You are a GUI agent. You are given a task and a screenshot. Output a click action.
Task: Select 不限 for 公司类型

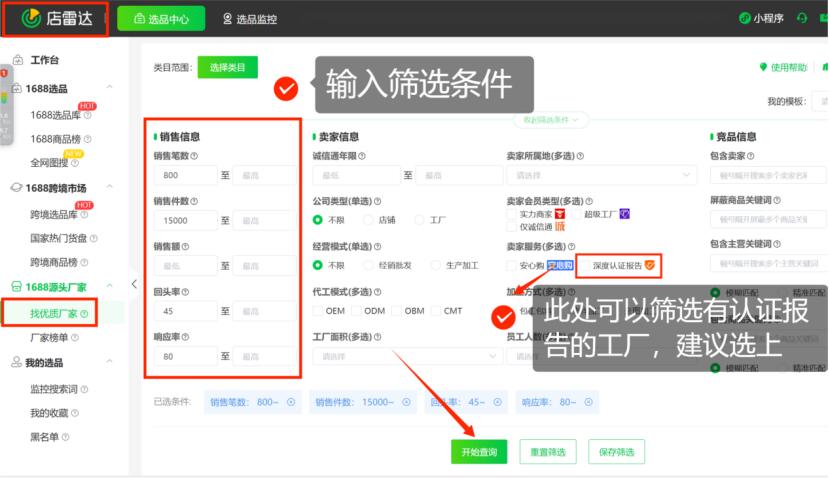pos(317,219)
